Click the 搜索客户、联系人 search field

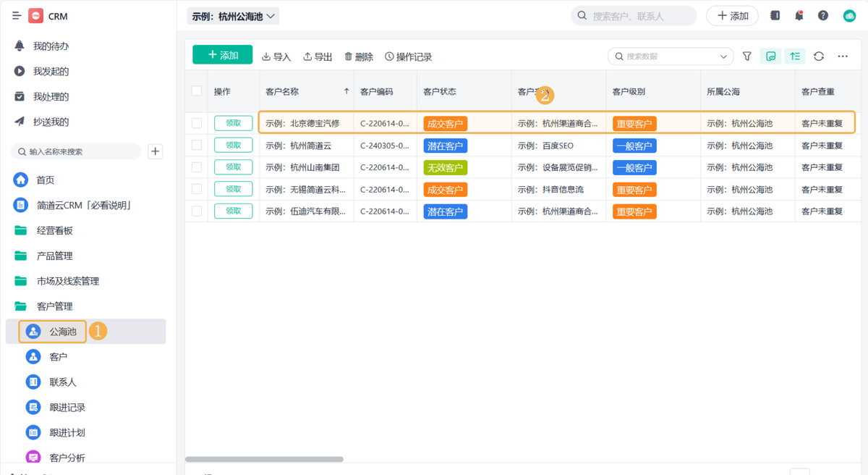point(634,16)
